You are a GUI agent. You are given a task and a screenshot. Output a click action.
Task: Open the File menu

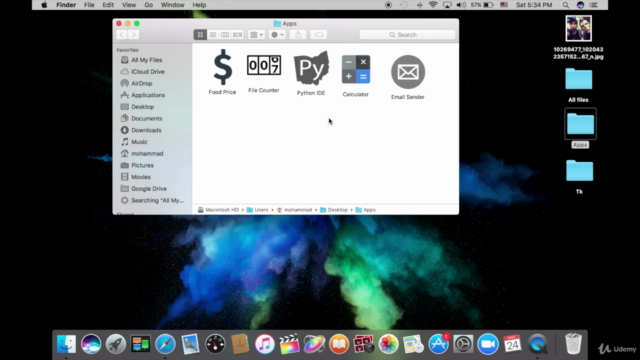tap(89, 5)
